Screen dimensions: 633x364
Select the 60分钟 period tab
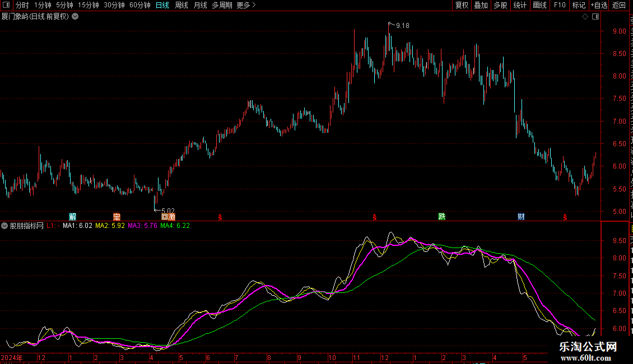[139, 5]
